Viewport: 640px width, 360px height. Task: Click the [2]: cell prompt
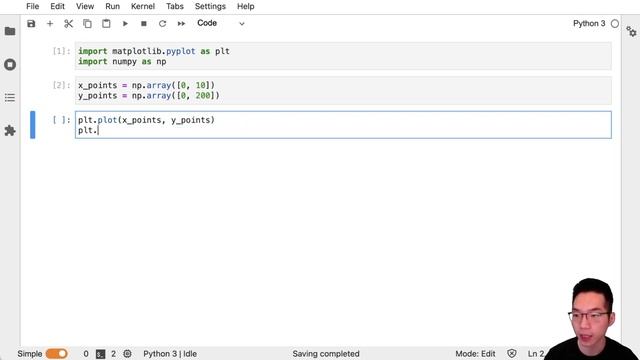(x=62, y=85)
